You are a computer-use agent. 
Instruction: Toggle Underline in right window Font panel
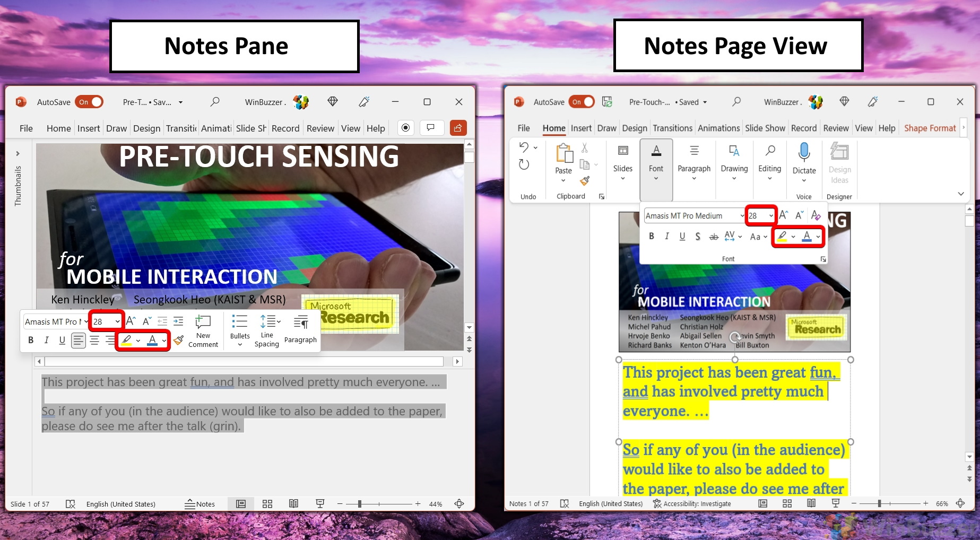coord(682,237)
